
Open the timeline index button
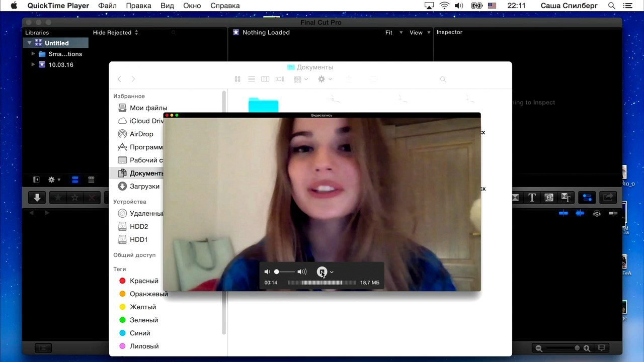point(43,348)
